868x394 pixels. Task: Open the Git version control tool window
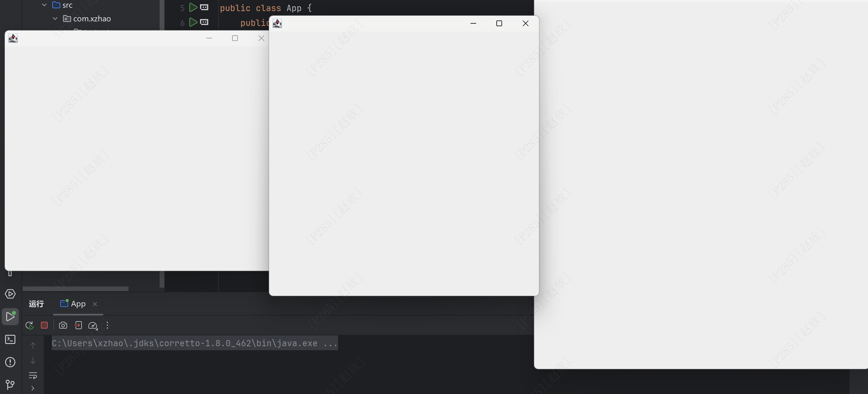click(x=10, y=384)
